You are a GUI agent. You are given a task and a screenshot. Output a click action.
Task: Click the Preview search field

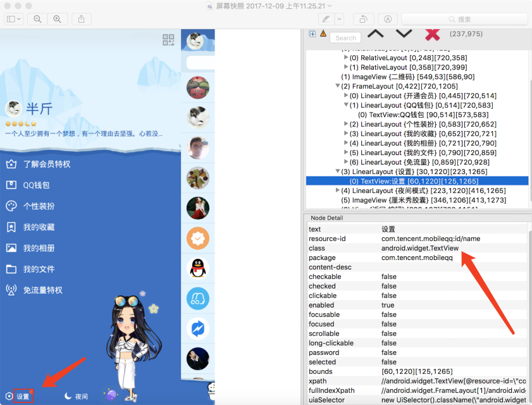click(x=464, y=20)
